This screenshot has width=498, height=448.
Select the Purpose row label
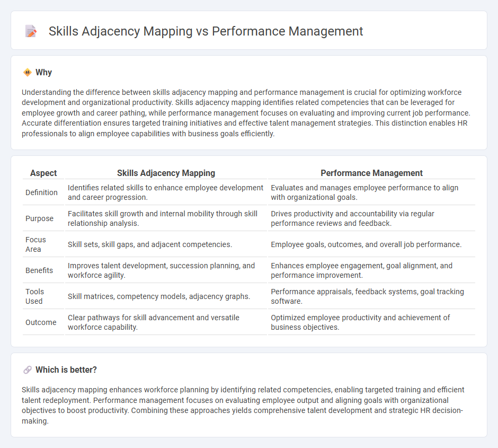coord(39,218)
